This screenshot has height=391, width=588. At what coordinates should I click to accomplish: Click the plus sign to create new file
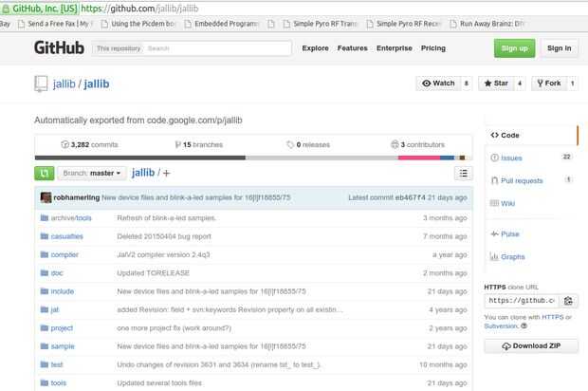coord(167,173)
